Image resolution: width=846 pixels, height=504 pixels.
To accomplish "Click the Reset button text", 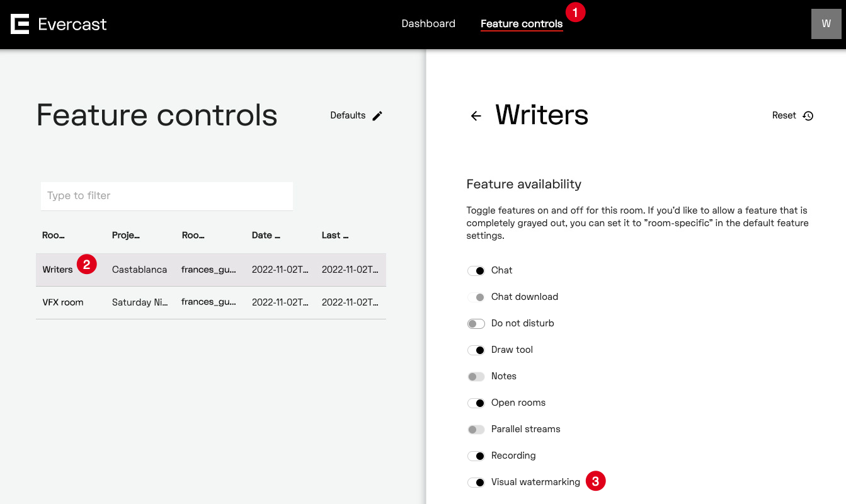I will (x=784, y=115).
